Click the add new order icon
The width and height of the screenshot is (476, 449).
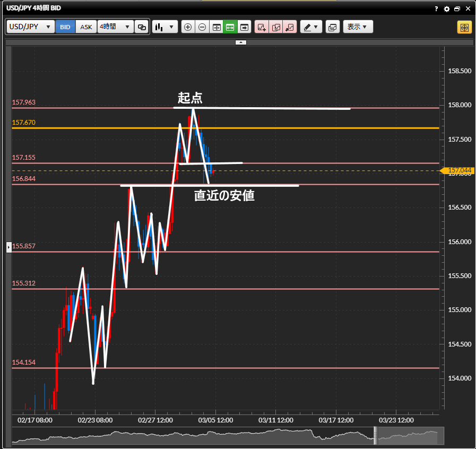262,27
